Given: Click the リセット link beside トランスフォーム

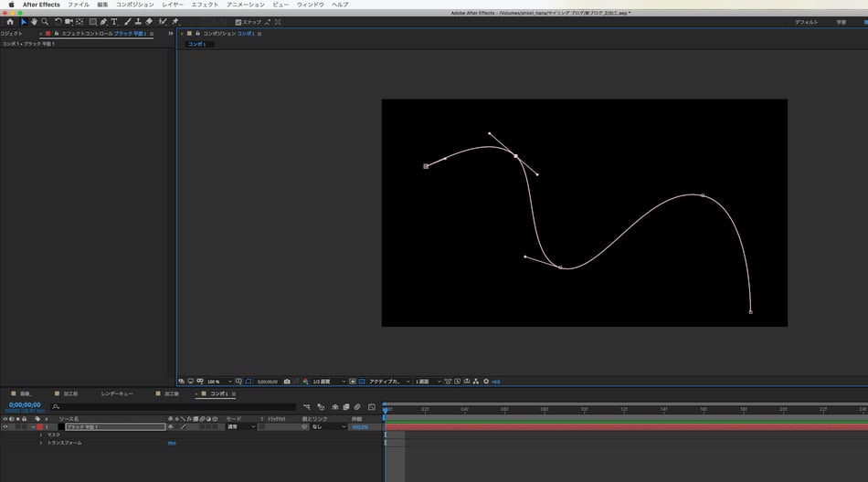Looking at the screenshot, I should (x=171, y=443).
